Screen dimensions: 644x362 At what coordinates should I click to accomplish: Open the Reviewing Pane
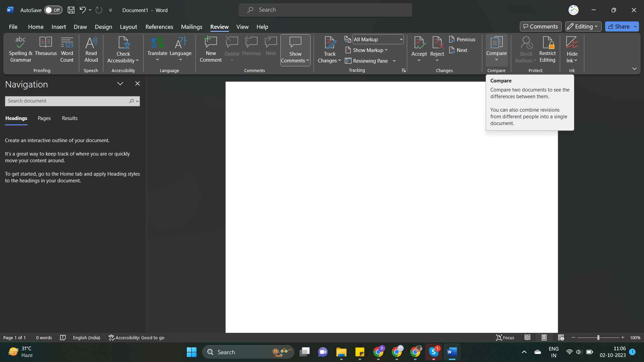coord(367,61)
